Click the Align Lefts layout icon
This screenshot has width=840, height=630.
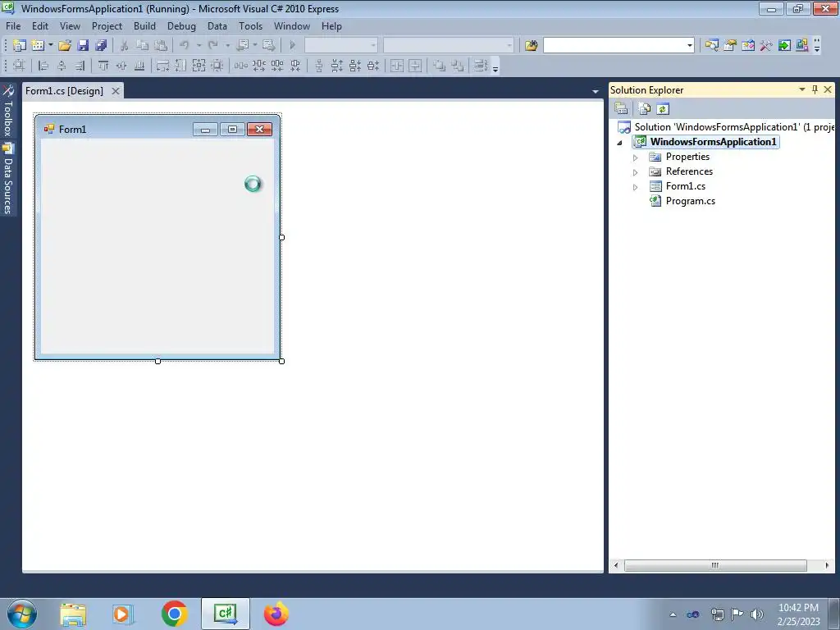[43, 66]
